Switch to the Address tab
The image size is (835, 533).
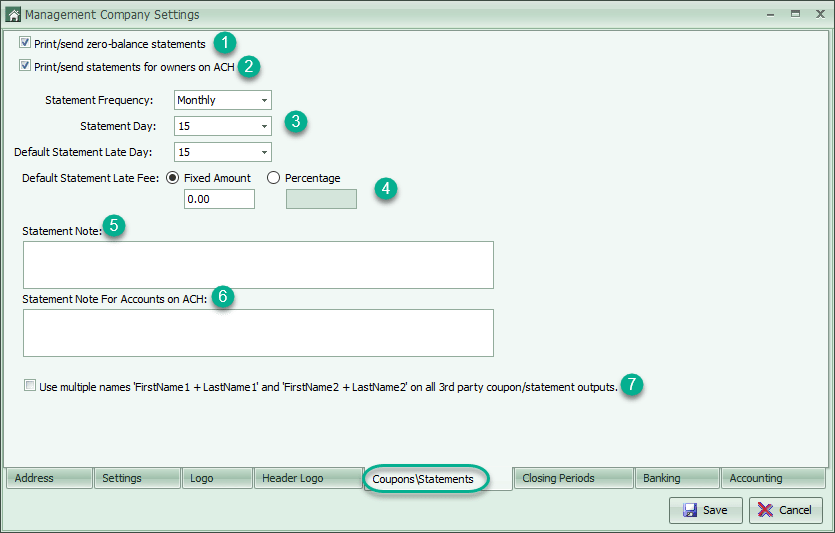point(49,478)
